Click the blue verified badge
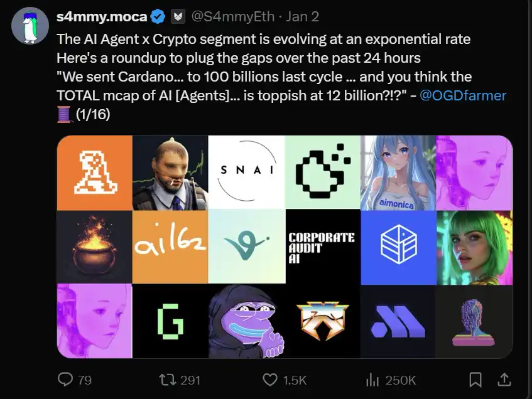Image resolution: width=532 pixels, height=399 pixels. pos(160,16)
